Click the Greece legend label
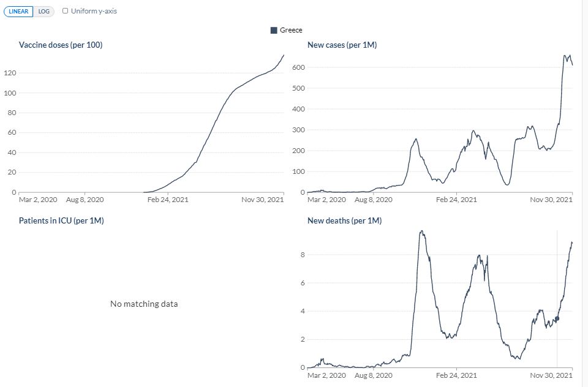588x387 pixels. point(291,30)
